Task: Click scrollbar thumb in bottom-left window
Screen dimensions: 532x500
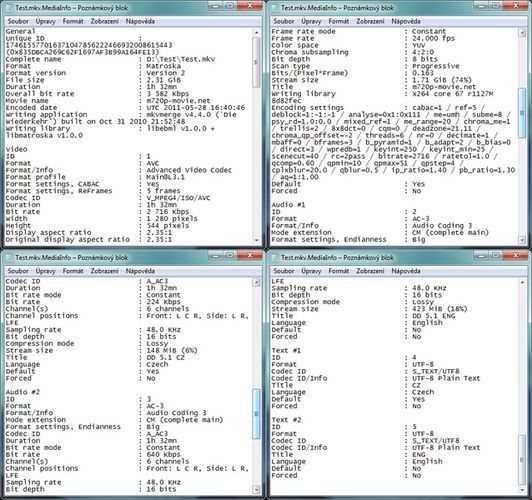Action: tap(256, 413)
